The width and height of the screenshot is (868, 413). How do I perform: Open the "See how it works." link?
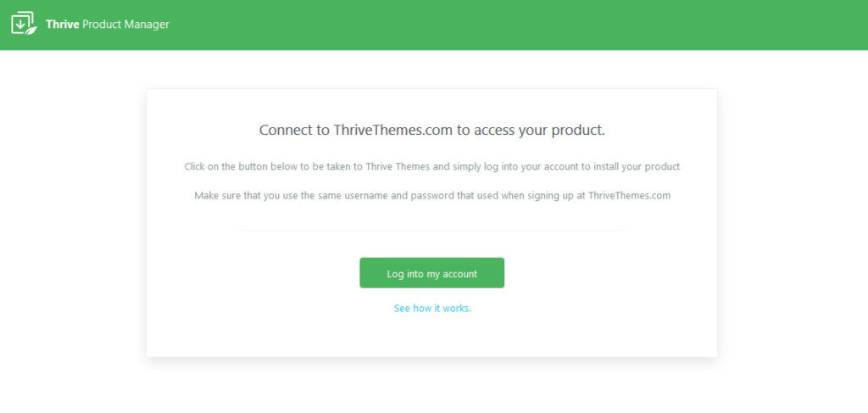(432, 309)
